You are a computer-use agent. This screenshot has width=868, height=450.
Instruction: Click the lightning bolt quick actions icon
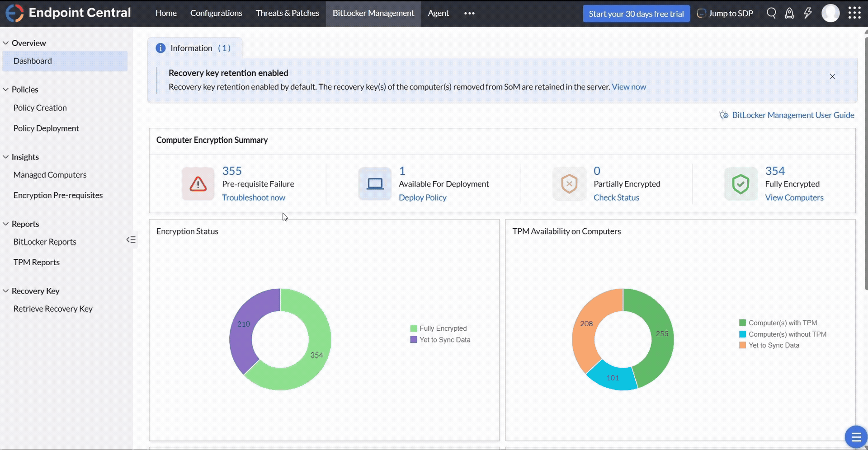point(808,13)
